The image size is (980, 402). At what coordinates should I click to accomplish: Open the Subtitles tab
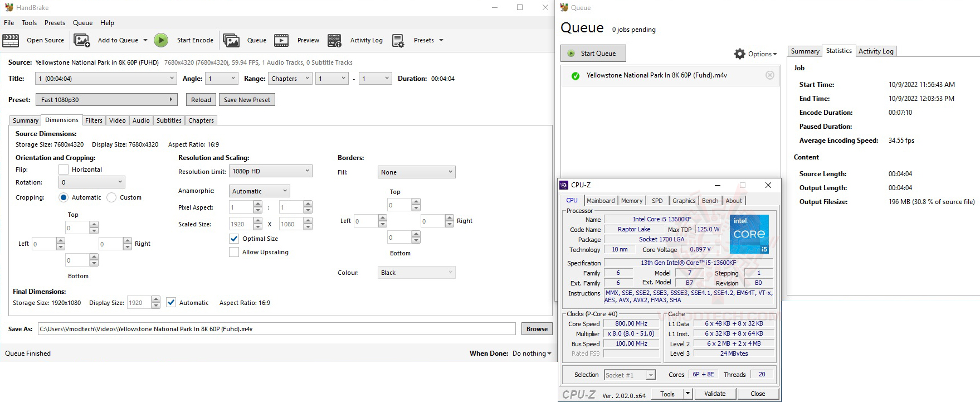(x=169, y=120)
